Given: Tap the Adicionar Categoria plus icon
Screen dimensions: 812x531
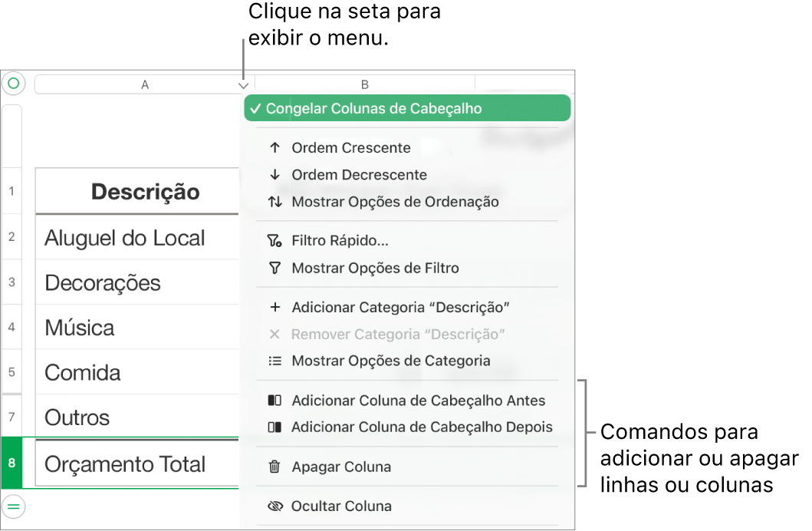Looking at the screenshot, I should [x=275, y=307].
